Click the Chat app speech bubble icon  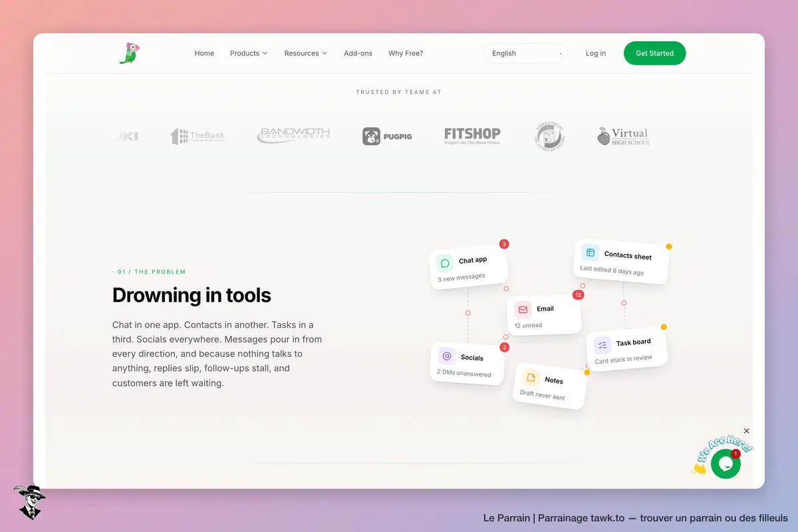445,263
